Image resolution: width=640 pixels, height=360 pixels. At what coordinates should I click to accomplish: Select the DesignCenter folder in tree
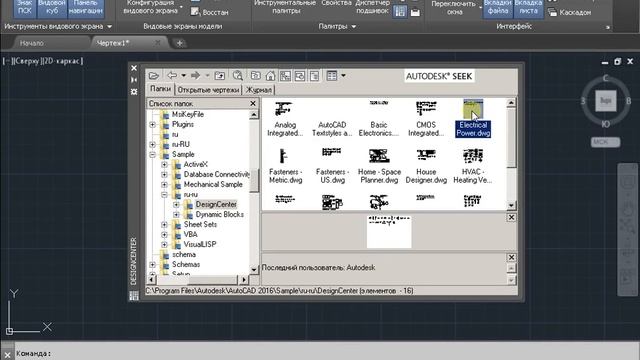coord(216,204)
